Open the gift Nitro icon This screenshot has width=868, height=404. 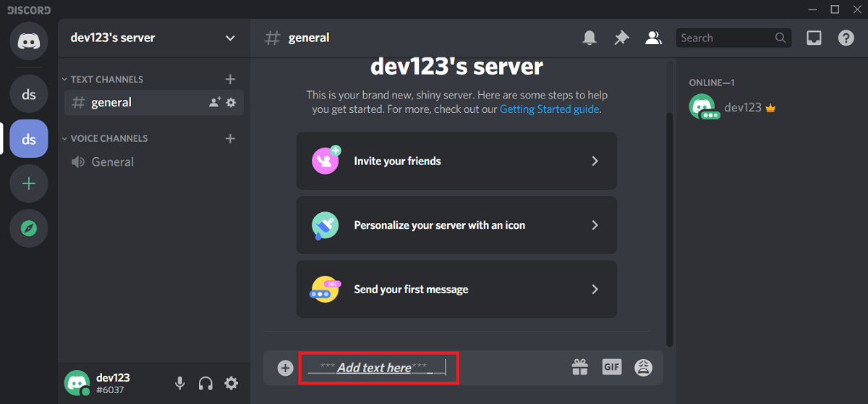pyautogui.click(x=580, y=368)
